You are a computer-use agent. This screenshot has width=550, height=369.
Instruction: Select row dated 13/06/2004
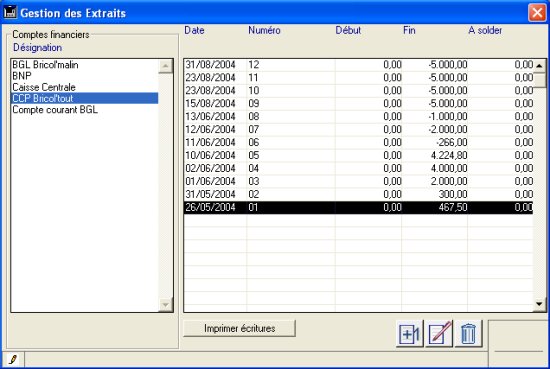(358, 116)
